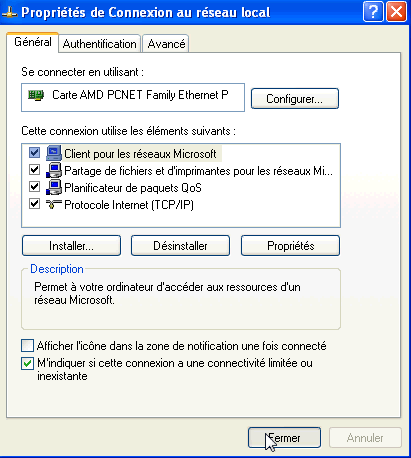Click the Désinstaller button
411x458 pixels.
(x=180, y=246)
